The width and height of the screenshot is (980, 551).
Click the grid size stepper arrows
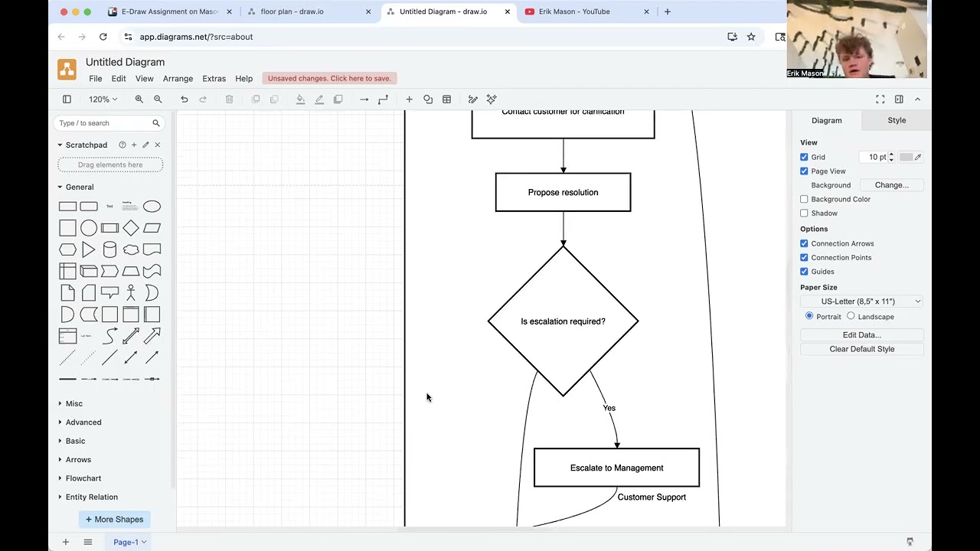coord(891,157)
